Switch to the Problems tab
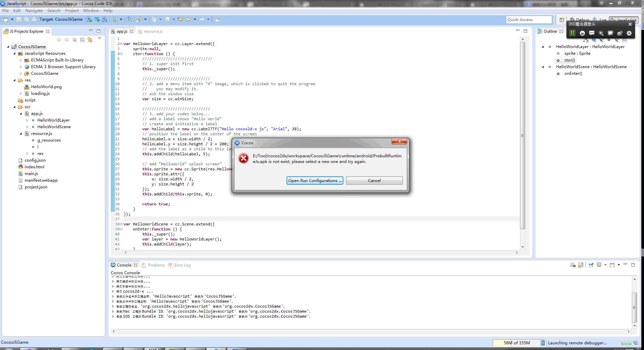The image size is (644, 350). click(153, 265)
